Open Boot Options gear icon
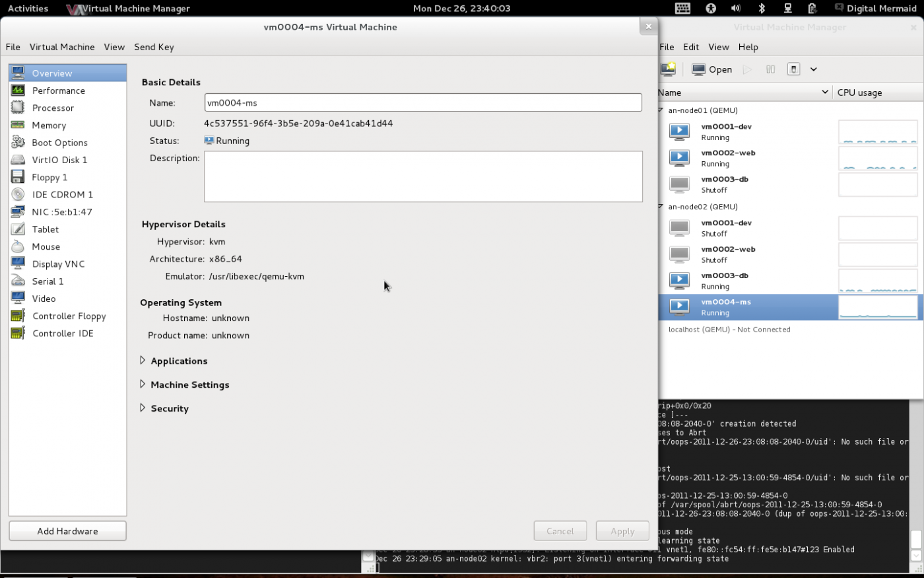Image resolution: width=924 pixels, height=578 pixels. click(18, 142)
